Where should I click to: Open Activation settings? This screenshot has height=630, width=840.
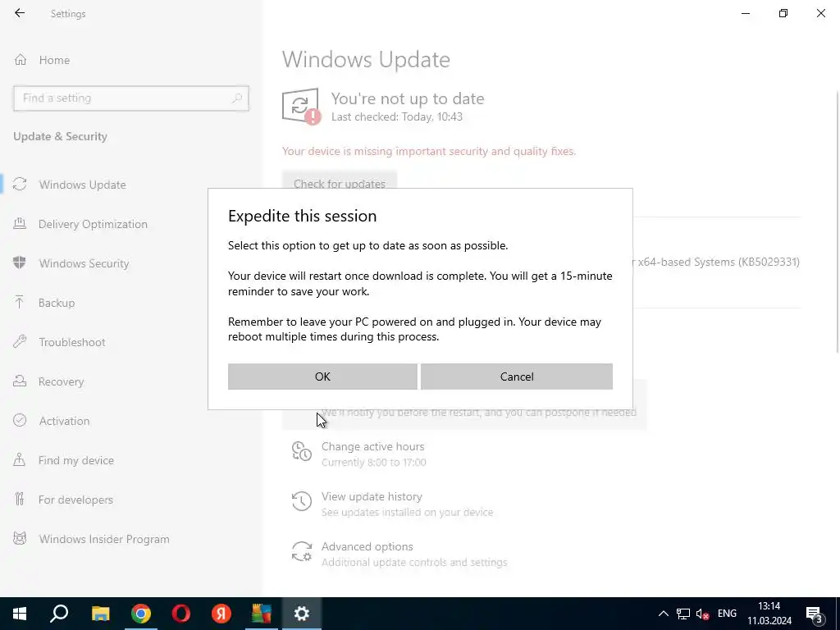(64, 421)
